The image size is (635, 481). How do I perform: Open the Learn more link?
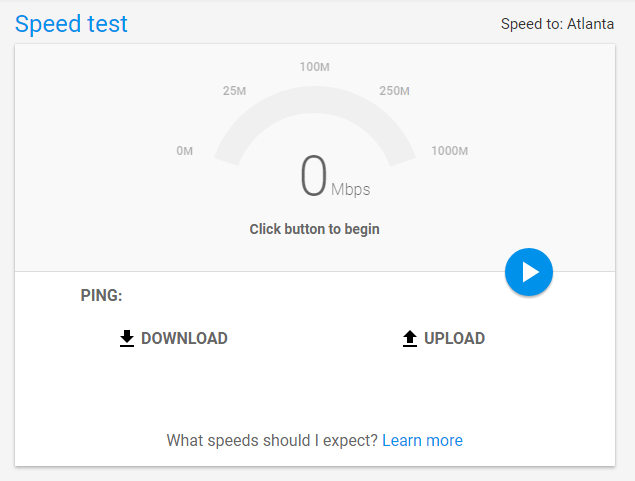pyautogui.click(x=422, y=440)
